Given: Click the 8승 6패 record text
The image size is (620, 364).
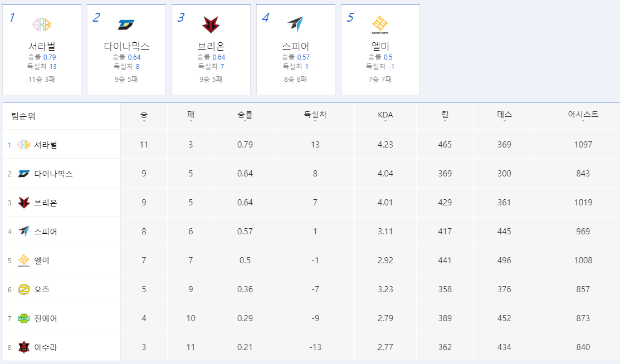Looking at the screenshot, I should [x=295, y=80].
